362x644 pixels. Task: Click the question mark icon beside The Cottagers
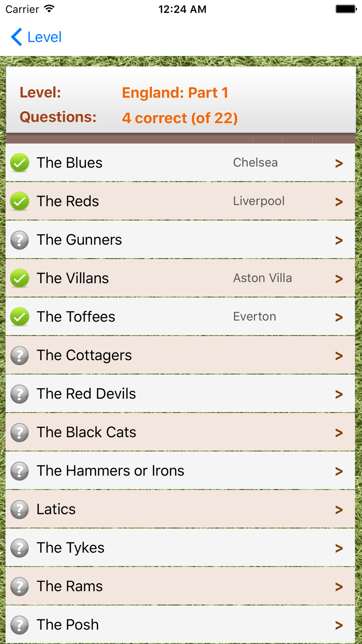click(x=20, y=355)
